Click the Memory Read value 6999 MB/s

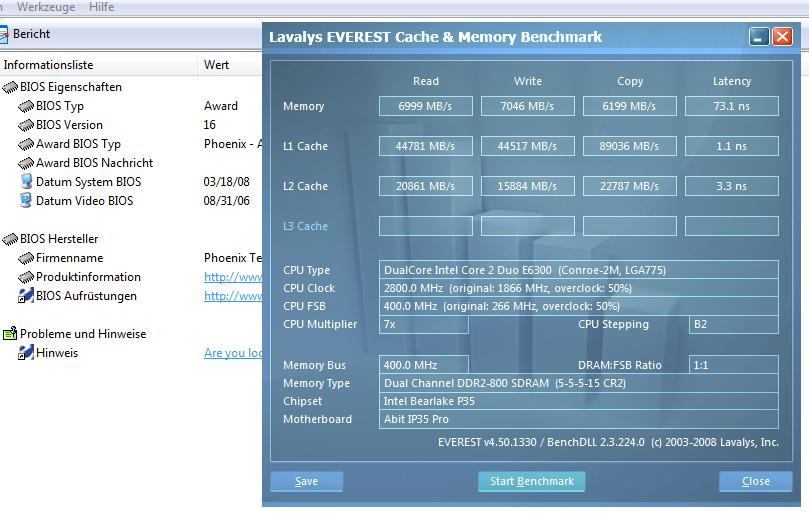click(426, 106)
